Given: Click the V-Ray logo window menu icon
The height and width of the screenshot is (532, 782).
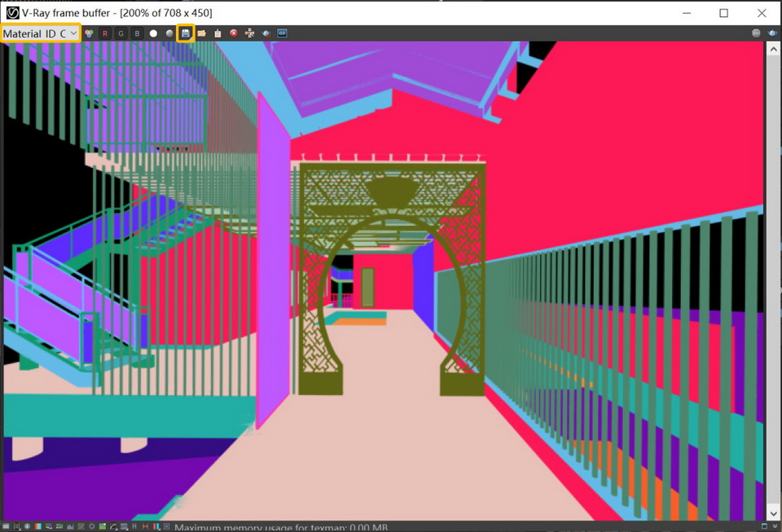Looking at the screenshot, I should coord(12,13).
